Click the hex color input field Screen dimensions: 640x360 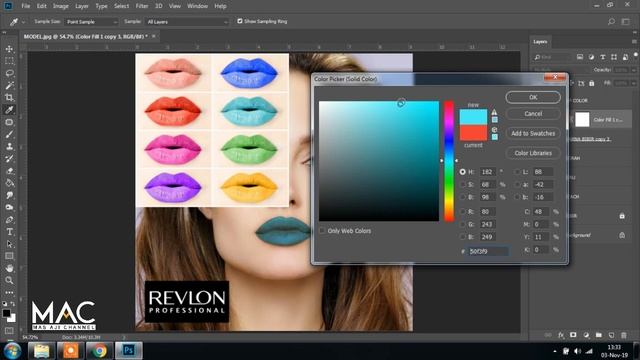(x=488, y=251)
